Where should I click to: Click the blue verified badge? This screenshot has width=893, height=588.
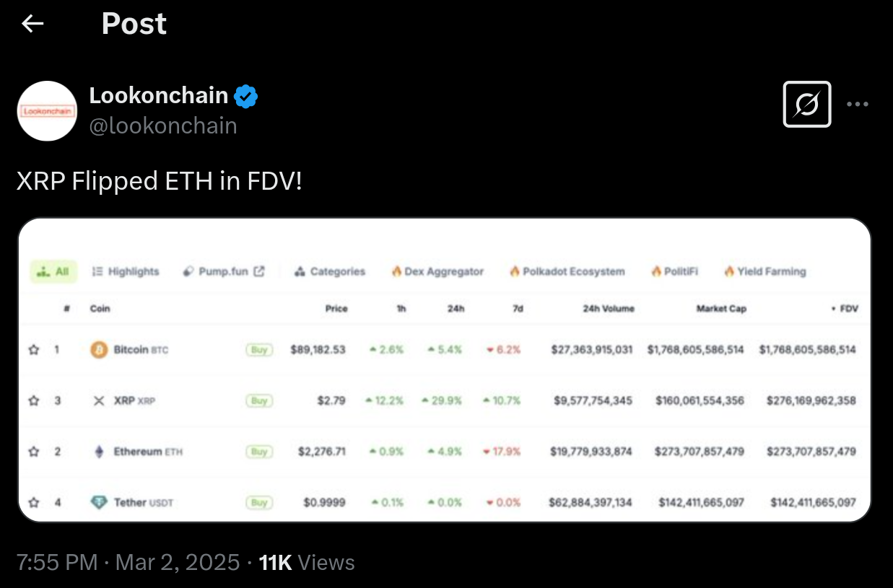[247, 96]
